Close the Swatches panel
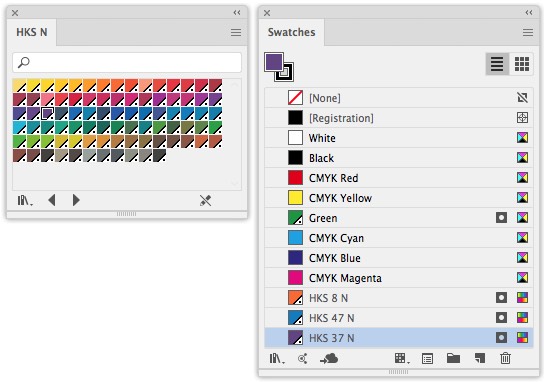This screenshot has width=544, height=382. tap(267, 13)
